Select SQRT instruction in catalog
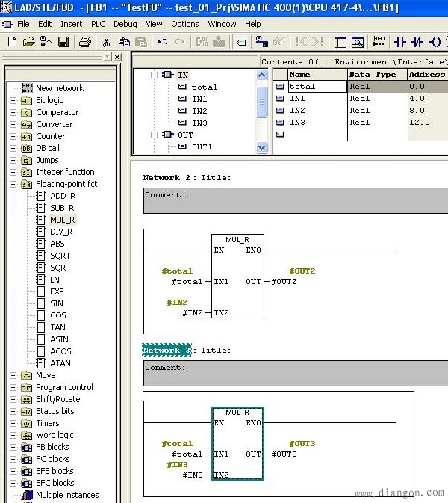This screenshot has height=503, width=448. coord(60,256)
